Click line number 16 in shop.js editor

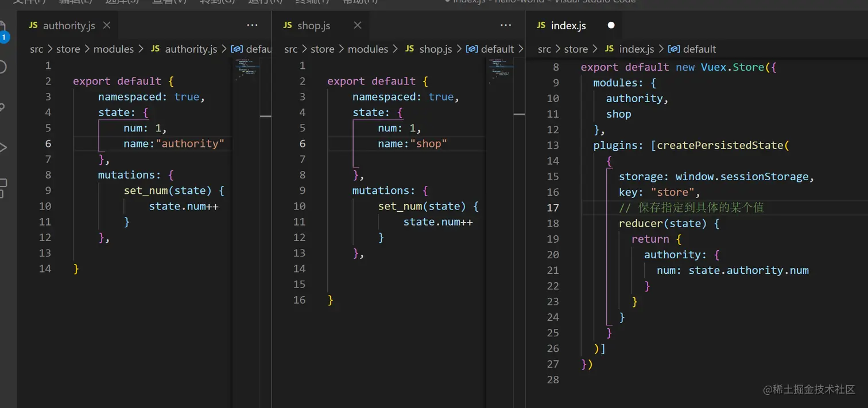click(x=300, y=300)
